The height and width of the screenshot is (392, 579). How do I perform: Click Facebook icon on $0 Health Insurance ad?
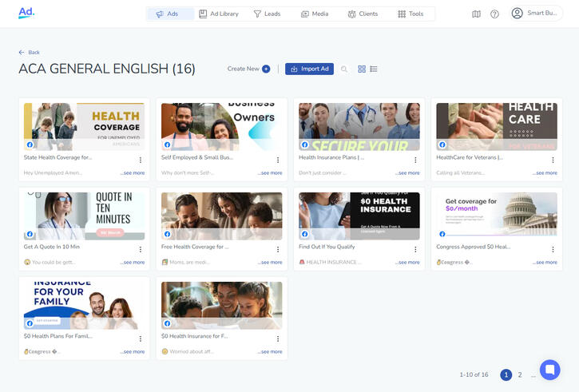coord(304,234)
